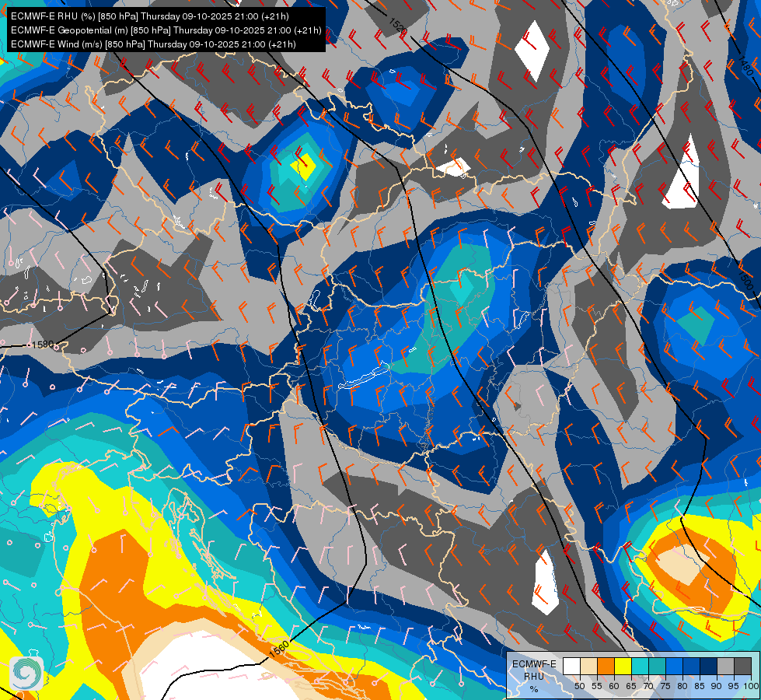Click the ECMWF-E Geopotential (m) title line
Viewport: 761px width, 700px height.
166,30
